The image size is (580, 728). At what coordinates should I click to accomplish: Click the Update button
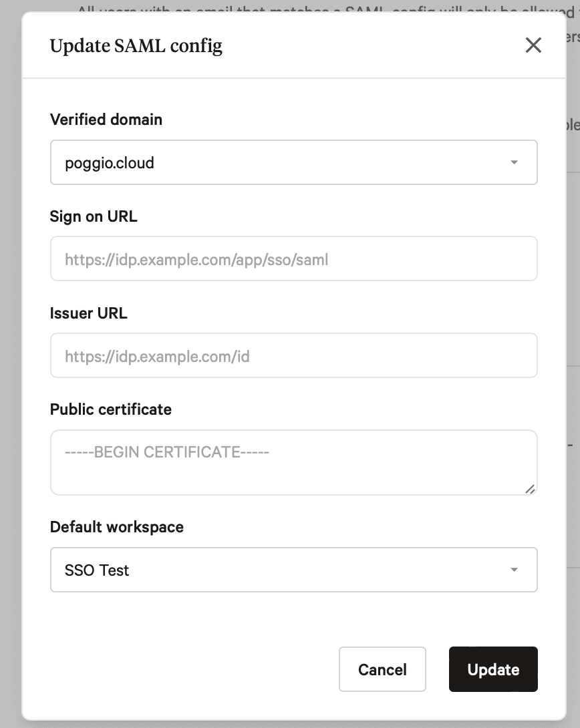click(x=493, y=669)
